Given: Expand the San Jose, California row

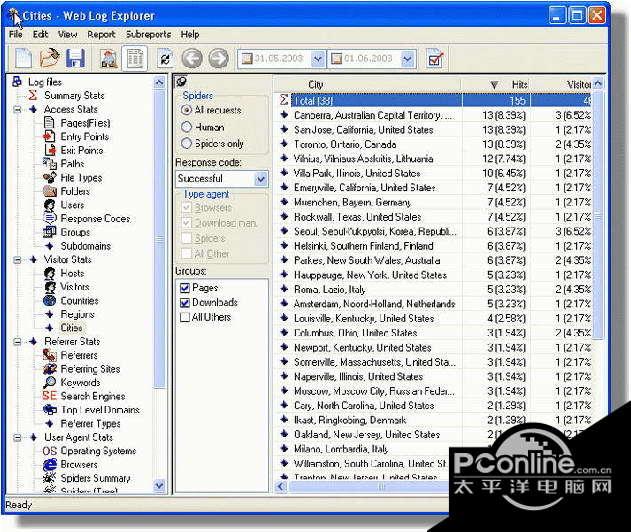Looking at the screenshot, I should tap(285, 130).
